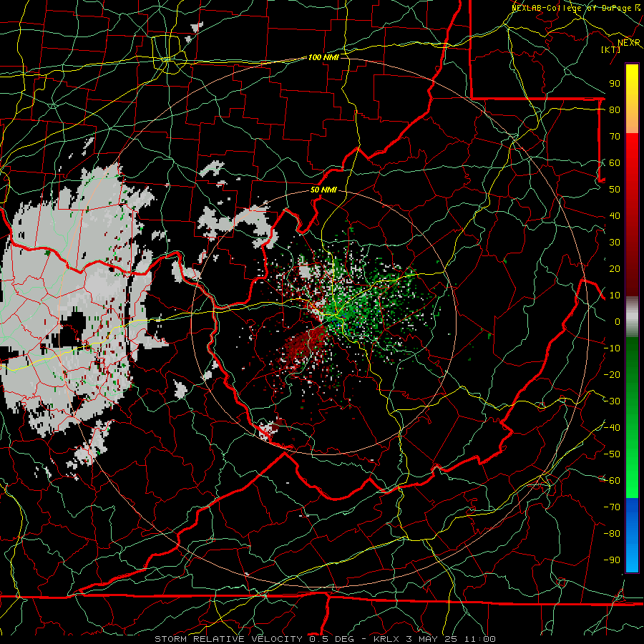The image size is (644, 644).
Task: Click the 100 NMI range ring label
Action: 323,57
